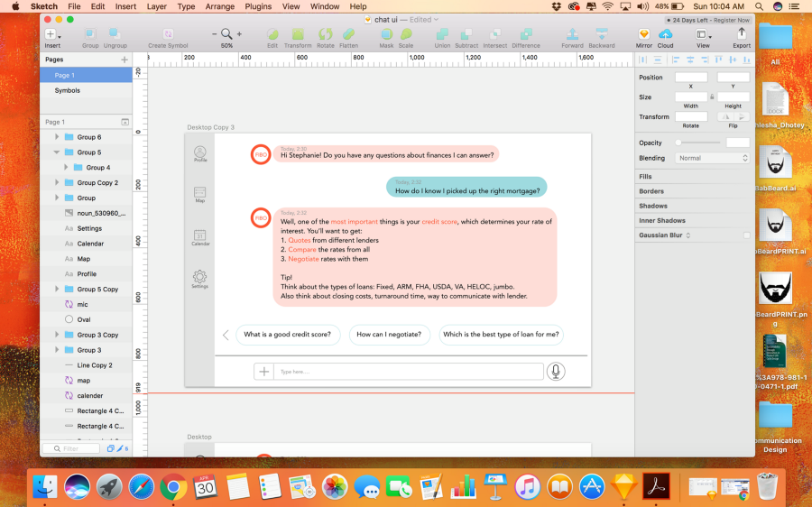812x507 pixels.
Task: Open Spotlight search in menu bar
Action: 759,6
